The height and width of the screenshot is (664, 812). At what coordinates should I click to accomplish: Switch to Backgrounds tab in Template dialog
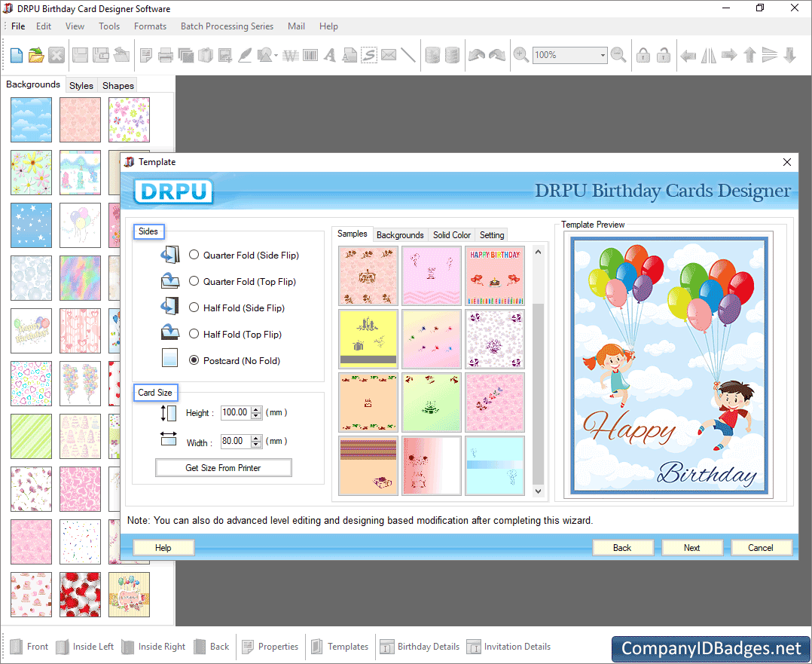pyautogui.click(x=400, y=235)
